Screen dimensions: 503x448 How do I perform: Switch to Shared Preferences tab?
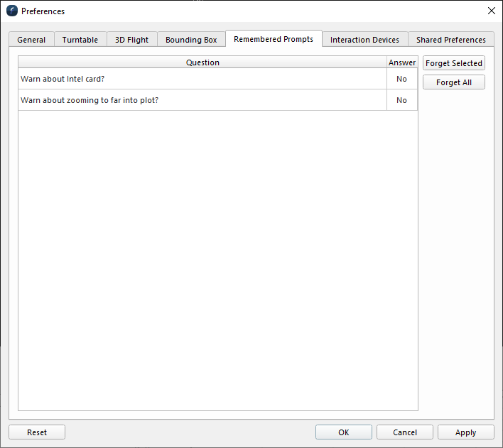coord(450,40)
